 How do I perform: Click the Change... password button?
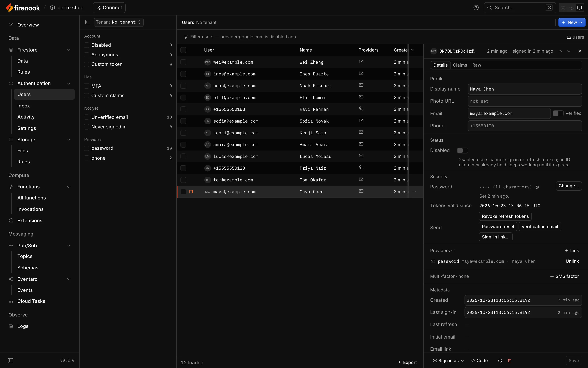coord(569,186)
